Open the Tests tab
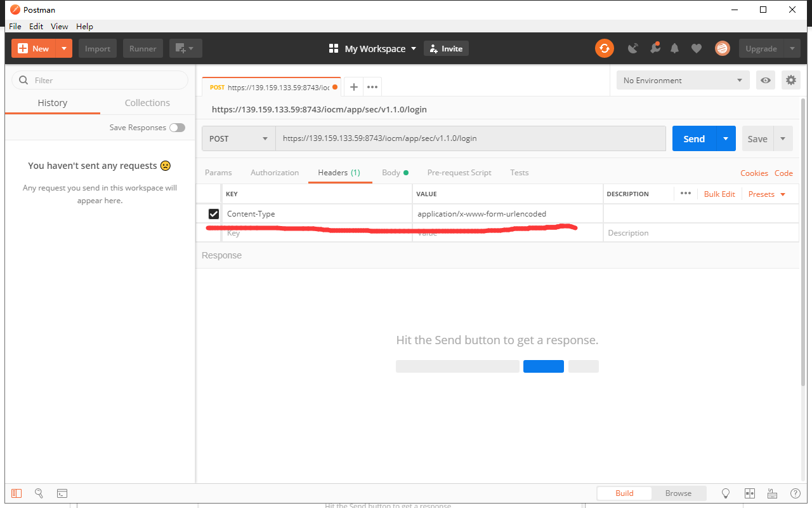The width and height of the screenshot is (812, 508). (x=519, y=173)
